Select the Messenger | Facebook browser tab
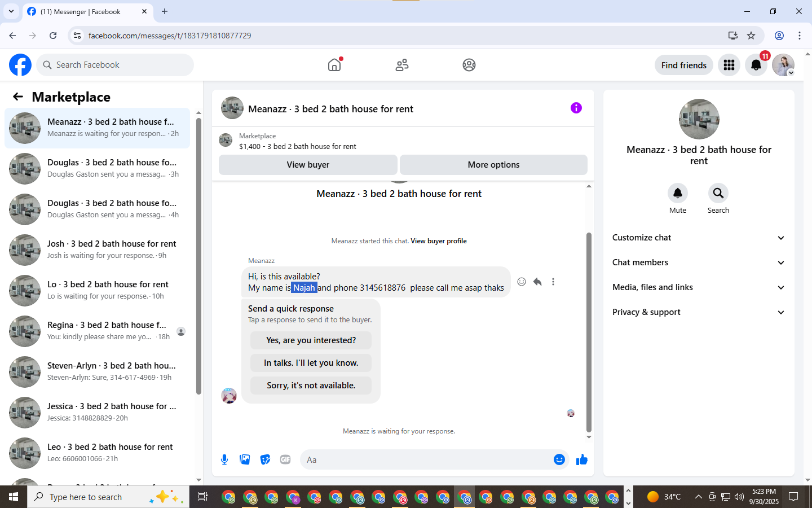Viewport: 812px width, 508px height. pyautogui.click(x=87, y=11)
